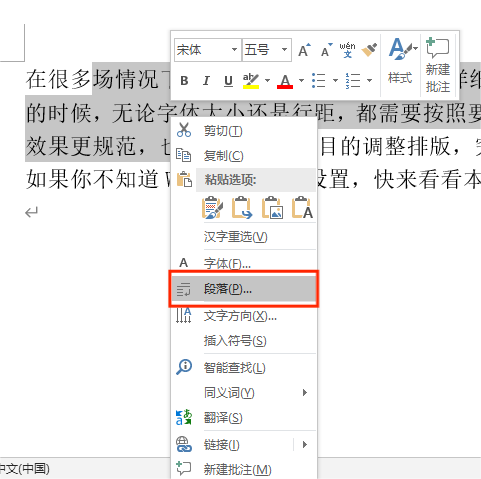Open the Phonetic Guide wén icon

click(347, 50)
